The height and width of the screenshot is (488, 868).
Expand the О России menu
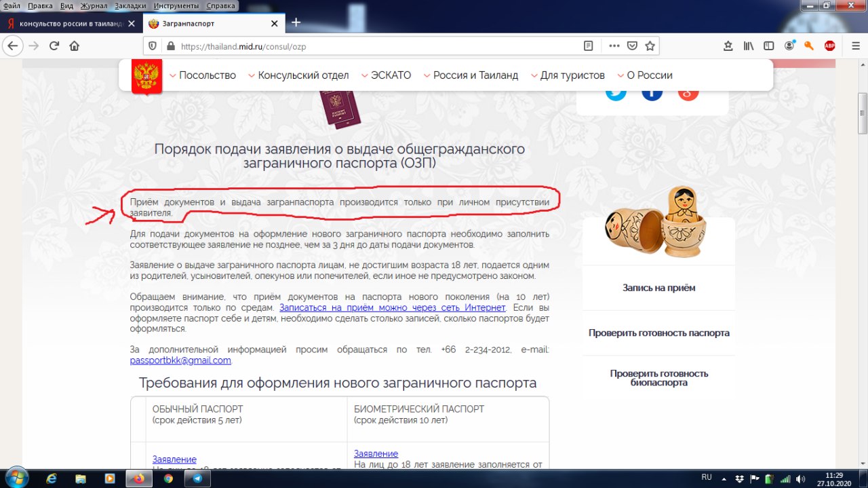(645, 75)
